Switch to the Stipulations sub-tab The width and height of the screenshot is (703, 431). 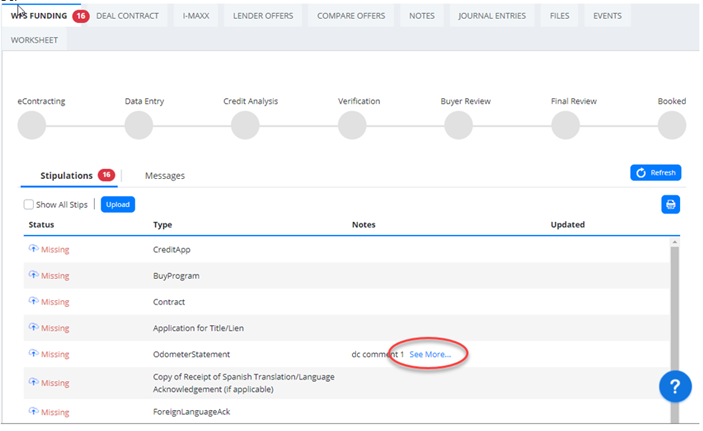tap(69, 175)
